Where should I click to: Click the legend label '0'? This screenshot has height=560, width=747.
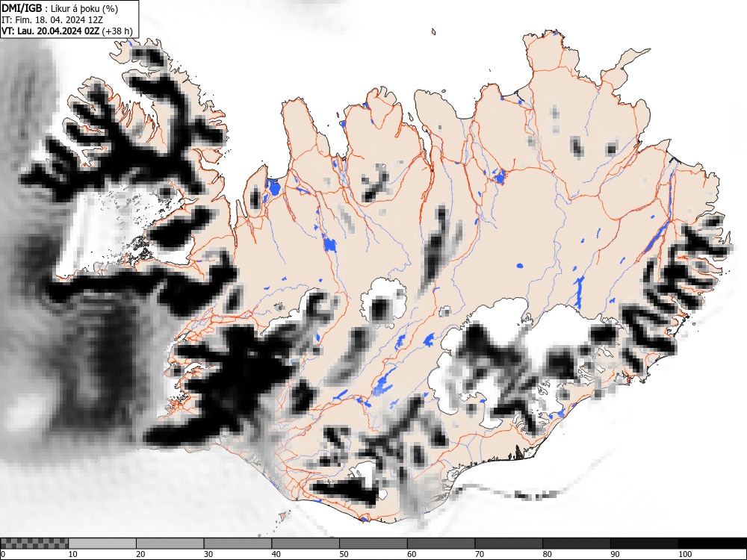click(x=3, y=554)
